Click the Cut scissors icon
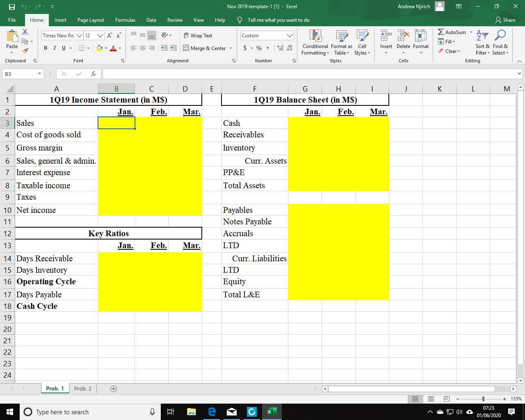This screenshot has width=525, height=420. click(25, 32)
